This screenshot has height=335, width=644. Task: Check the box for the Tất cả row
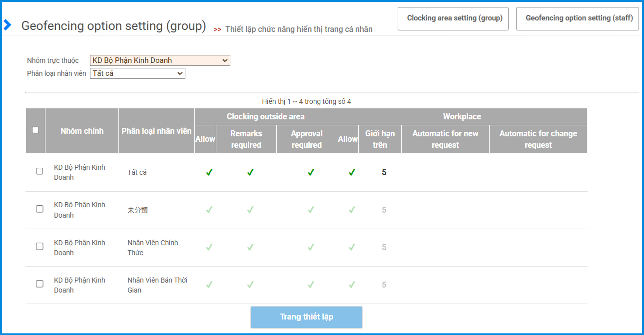40,171
